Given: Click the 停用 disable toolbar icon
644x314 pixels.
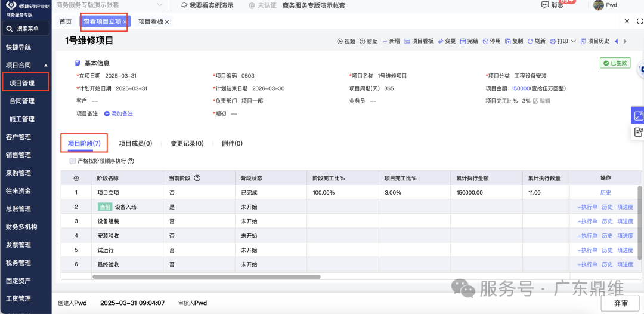Looking at the screenshot, I should coord(485,41).
